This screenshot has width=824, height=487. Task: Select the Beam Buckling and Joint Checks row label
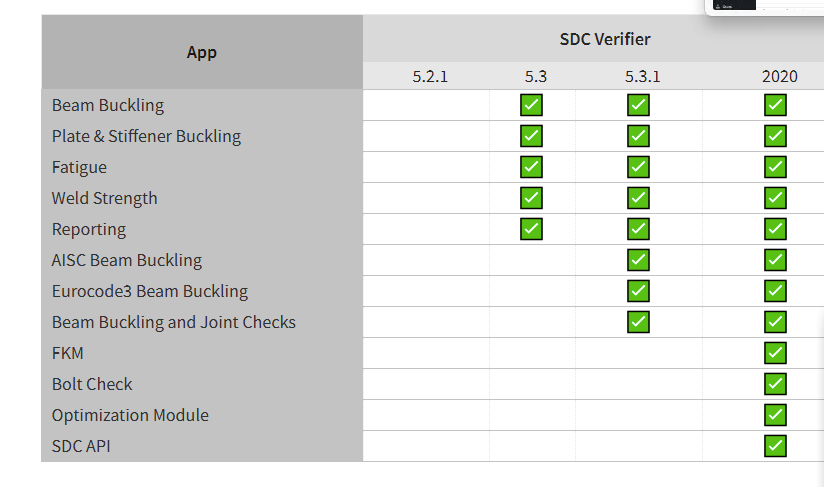click(173, 322)
